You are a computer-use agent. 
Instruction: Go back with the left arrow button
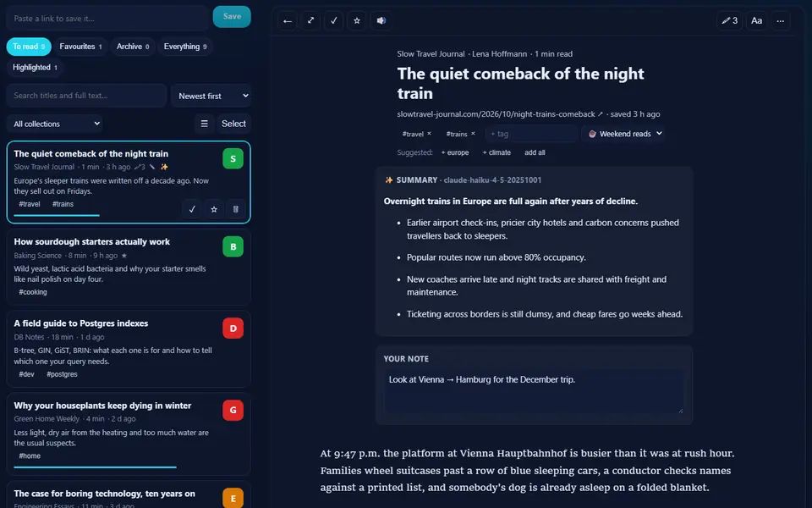(288, 20)
